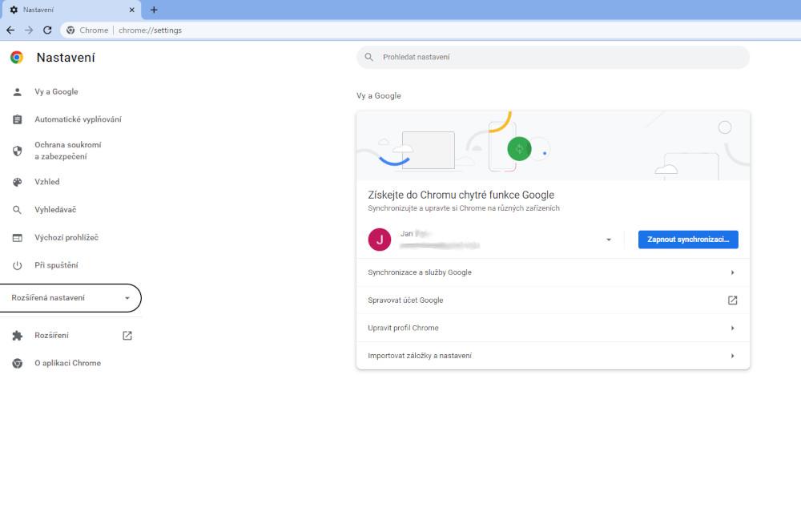Open account dropdown arrow next to Jan
Image resolution: width=801 pixels, height=532 pixels.
609,240
